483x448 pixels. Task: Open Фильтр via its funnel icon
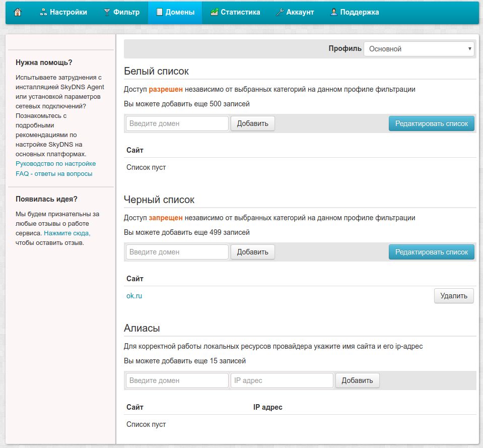[x=107, y=12]
